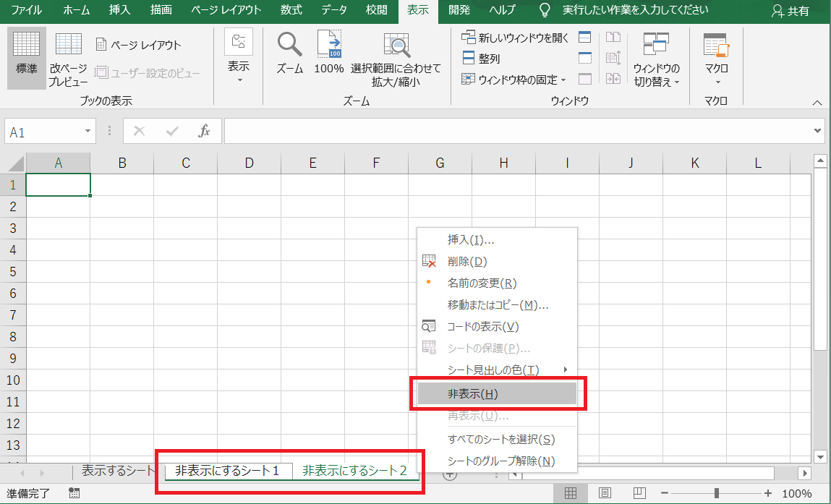
Task: Open the ウィンドウの切り替え menu
Action: [656, 59]
